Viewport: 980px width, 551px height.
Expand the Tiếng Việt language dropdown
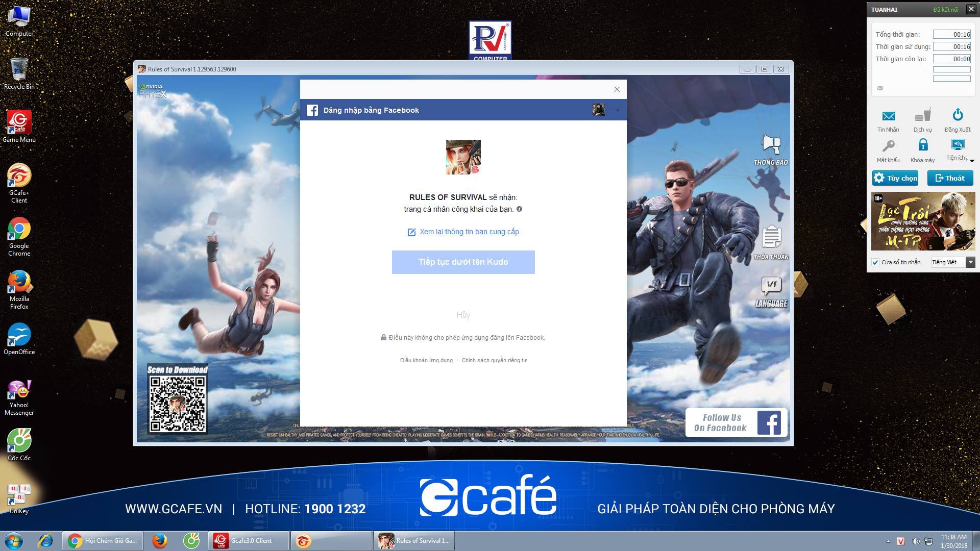click(971, 262)
